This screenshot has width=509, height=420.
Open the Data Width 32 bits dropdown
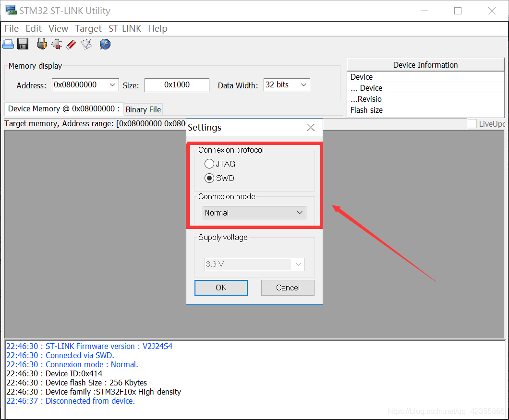(x=287, y=84)
